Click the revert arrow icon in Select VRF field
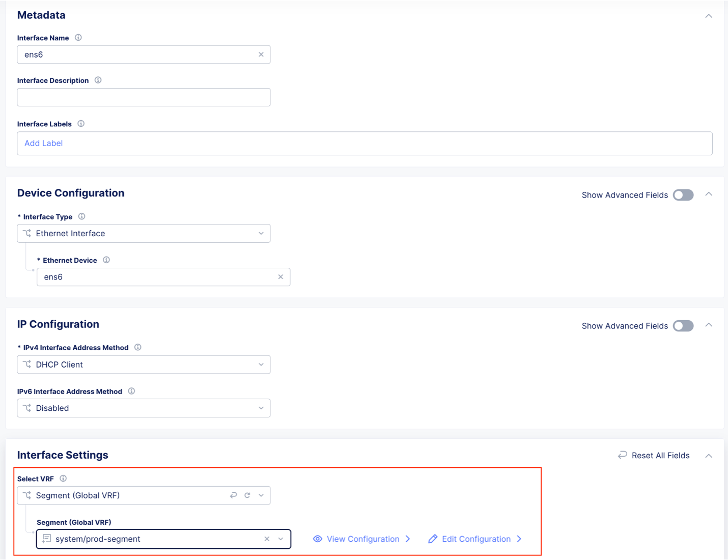728x560 pixels. click(x=233, y=495)
